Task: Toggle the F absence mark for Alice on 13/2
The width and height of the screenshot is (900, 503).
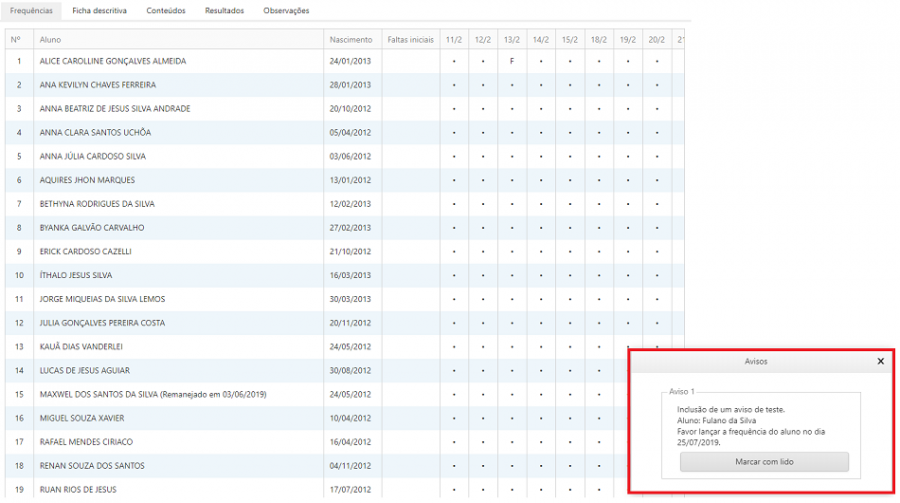Action: pyautogui.click(x=511, y=61)
